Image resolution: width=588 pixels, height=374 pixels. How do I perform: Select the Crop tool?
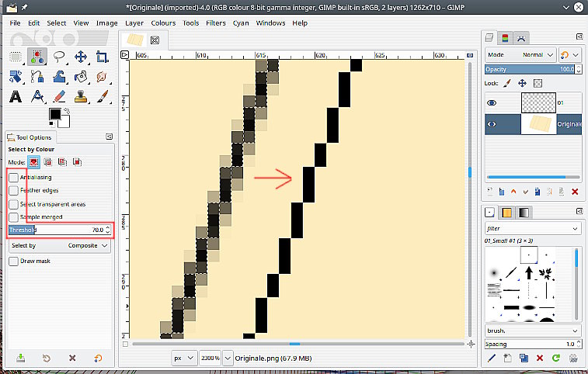(x=102, y=57)
